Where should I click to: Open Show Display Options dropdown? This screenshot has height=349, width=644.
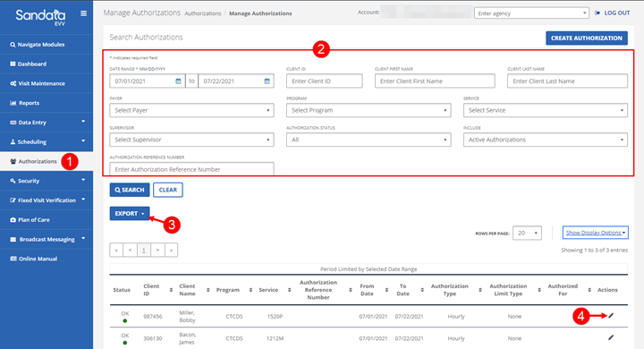tap(595, 233)
